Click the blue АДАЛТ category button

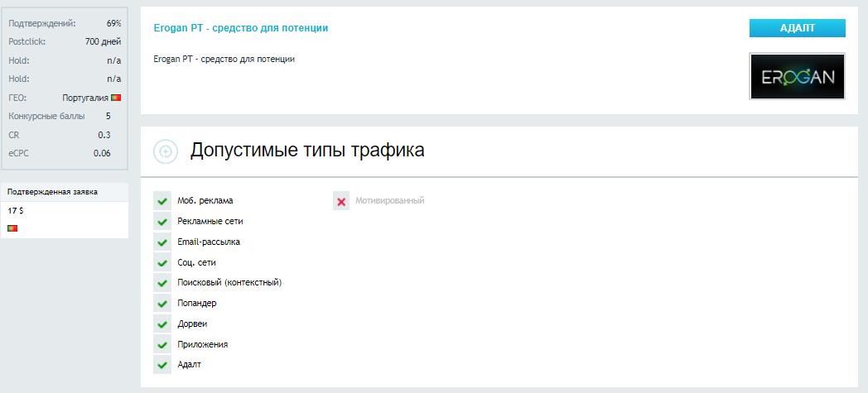click(797, 28)
